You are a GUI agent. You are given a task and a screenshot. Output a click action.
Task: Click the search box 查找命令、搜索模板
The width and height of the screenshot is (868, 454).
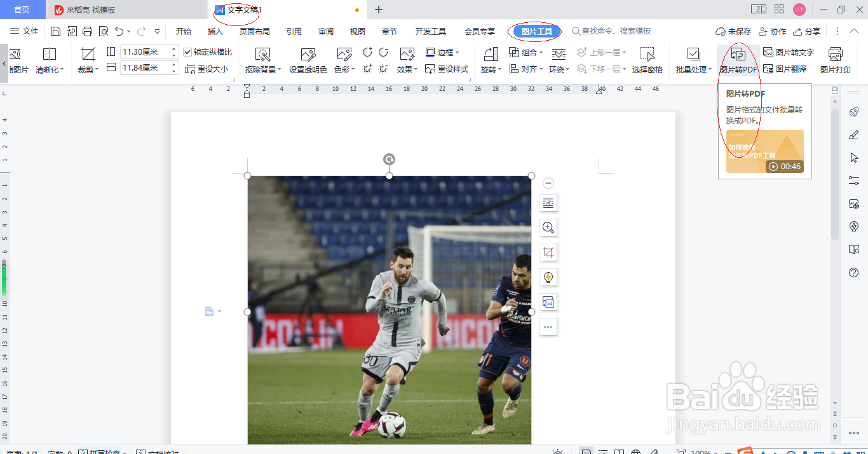612,31
